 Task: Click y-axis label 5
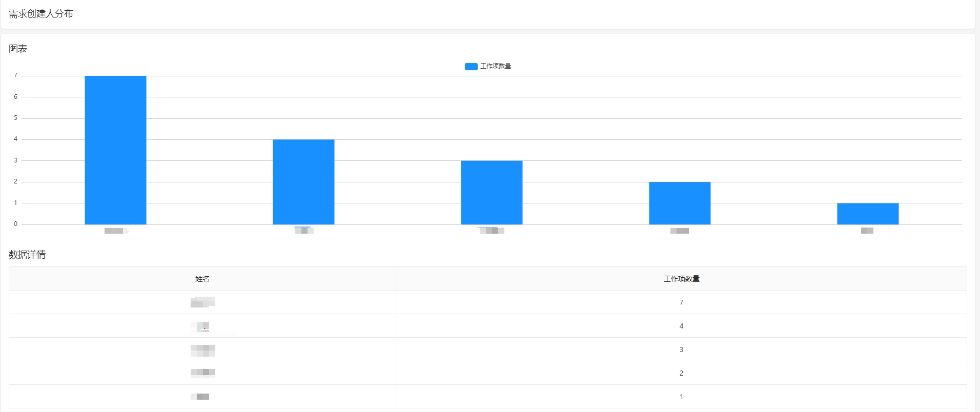pos(15,118)
